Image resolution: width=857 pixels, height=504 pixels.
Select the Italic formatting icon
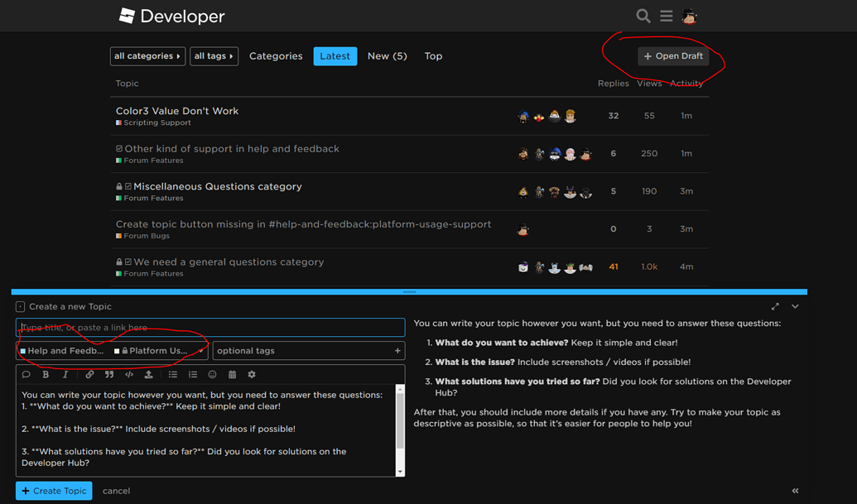pos(65,374)
